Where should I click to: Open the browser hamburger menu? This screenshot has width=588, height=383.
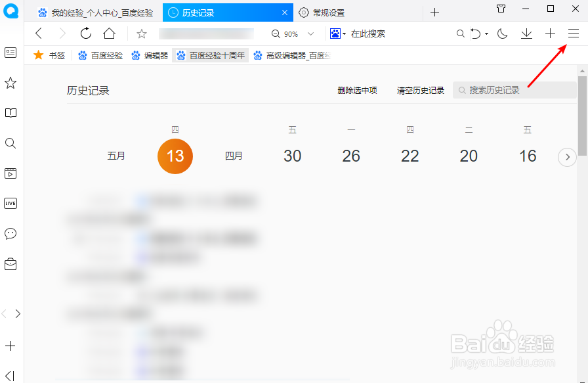point(573,33)
